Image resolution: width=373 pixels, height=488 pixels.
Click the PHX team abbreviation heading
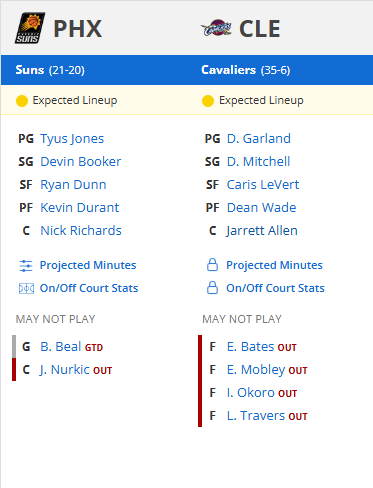pos(78,29)
